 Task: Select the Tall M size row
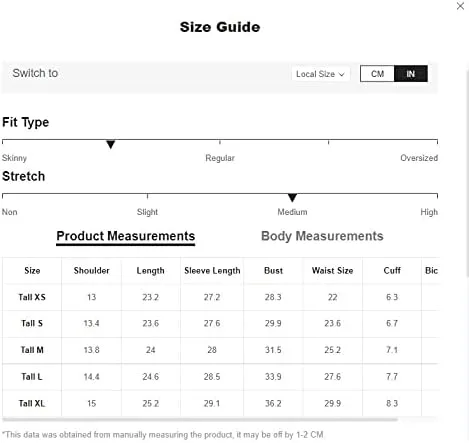click(x=220, y=350)
